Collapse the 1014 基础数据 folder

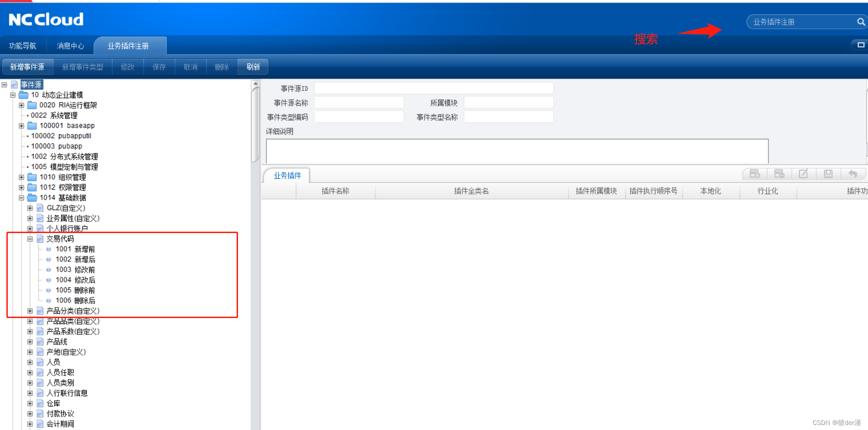21,197
